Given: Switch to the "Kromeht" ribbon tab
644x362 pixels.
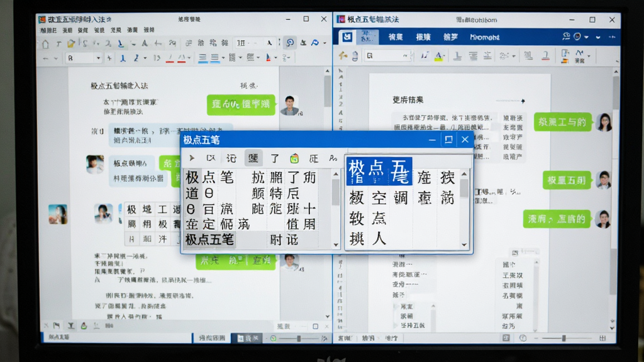Looking at the screenshot, I should coord(485,37).
